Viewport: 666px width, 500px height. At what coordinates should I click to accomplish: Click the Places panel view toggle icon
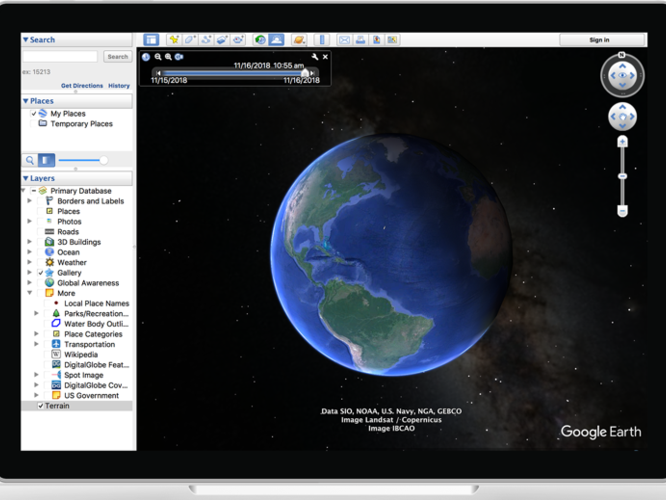pyautogui.click(x=46, y=160)
